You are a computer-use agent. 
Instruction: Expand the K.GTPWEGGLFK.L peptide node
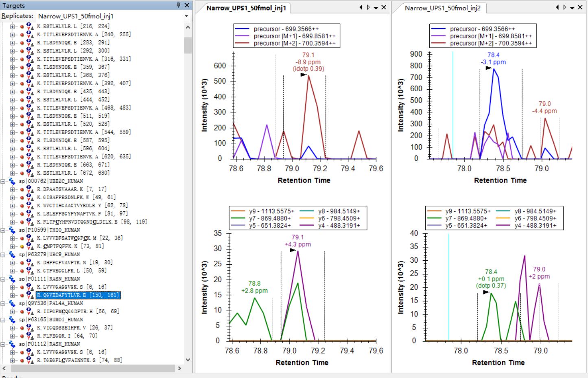(12, 271)
